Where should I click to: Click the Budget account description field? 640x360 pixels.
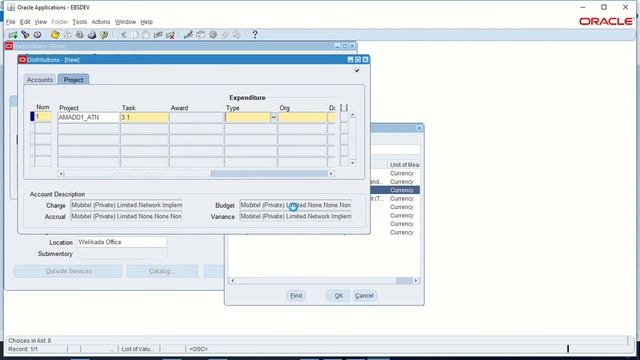[x=296, y=205]
